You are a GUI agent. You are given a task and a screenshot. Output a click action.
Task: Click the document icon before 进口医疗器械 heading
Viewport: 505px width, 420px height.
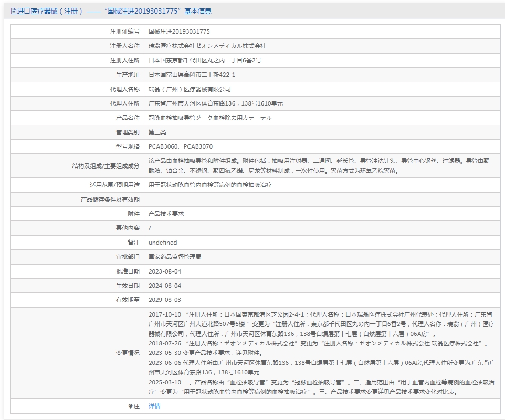[13, 11]
